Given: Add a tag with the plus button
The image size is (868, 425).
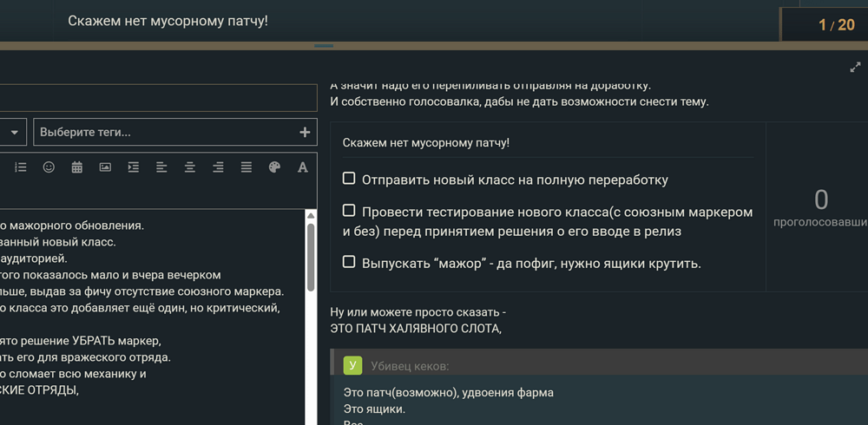Looking at the screenshot, I should [x=305, y=133].
